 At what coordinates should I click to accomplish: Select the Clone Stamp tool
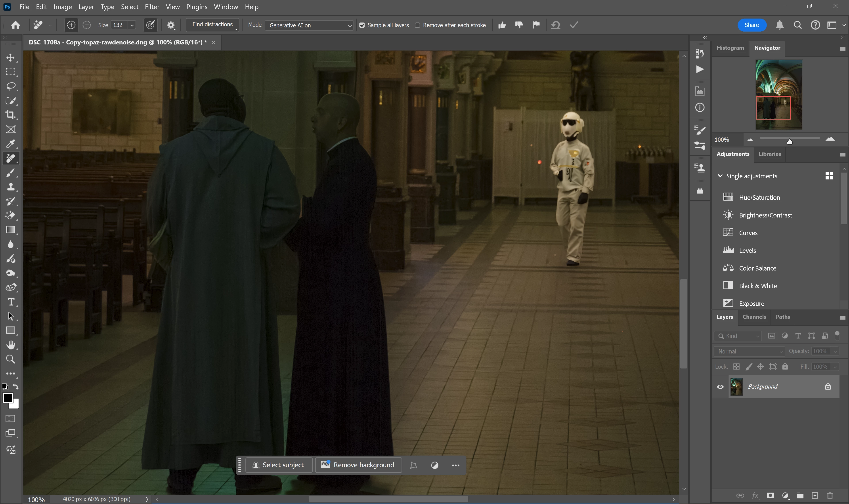(x=11, y=187)
